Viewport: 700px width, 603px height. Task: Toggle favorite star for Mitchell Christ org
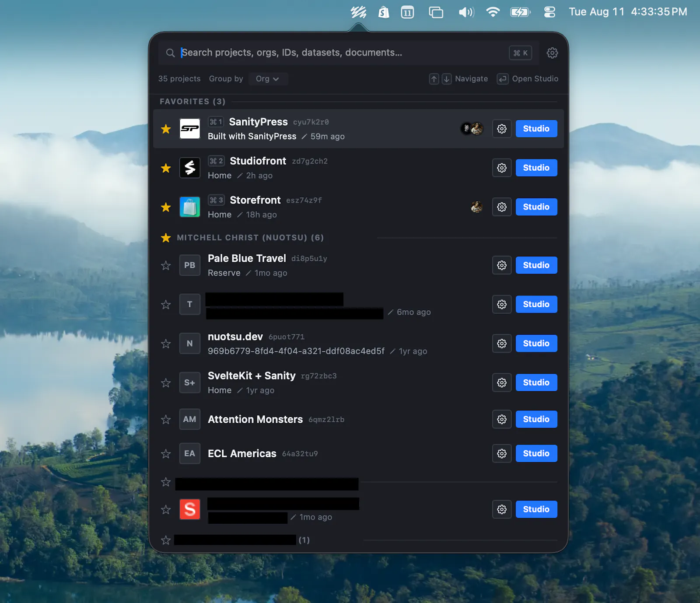click(x=166, y=238)
